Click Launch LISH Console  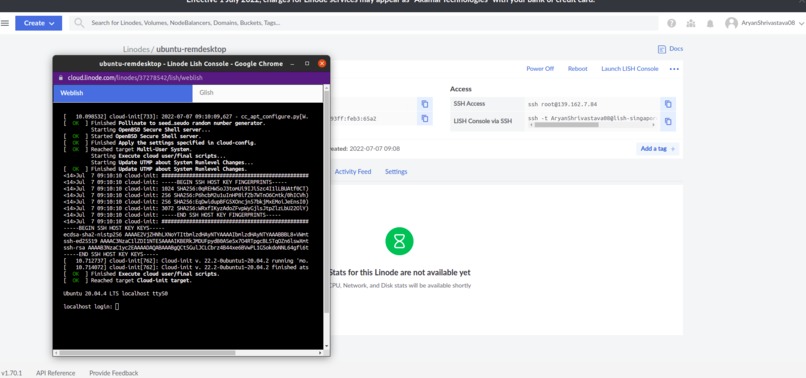[x=630, y=69]
